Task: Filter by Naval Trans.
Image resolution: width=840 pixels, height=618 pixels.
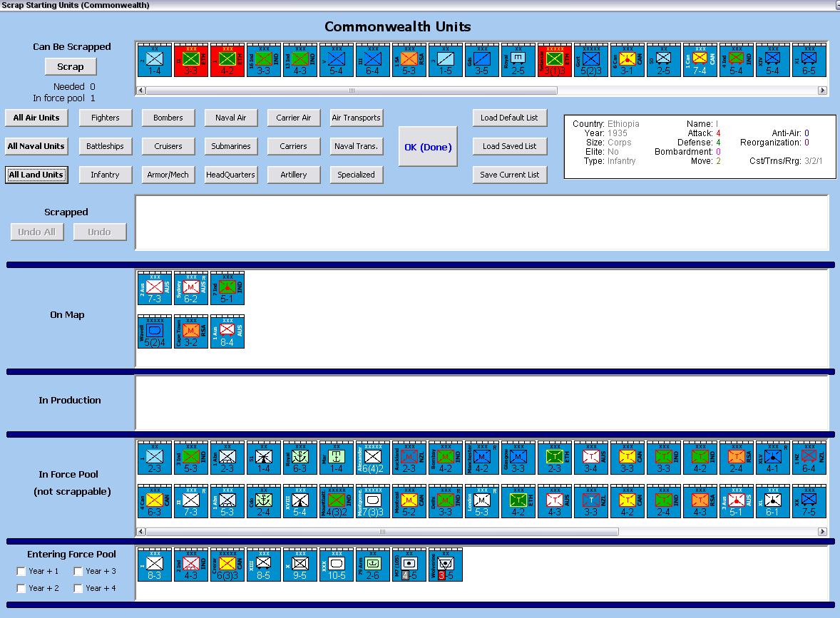Action: (357, 146)
